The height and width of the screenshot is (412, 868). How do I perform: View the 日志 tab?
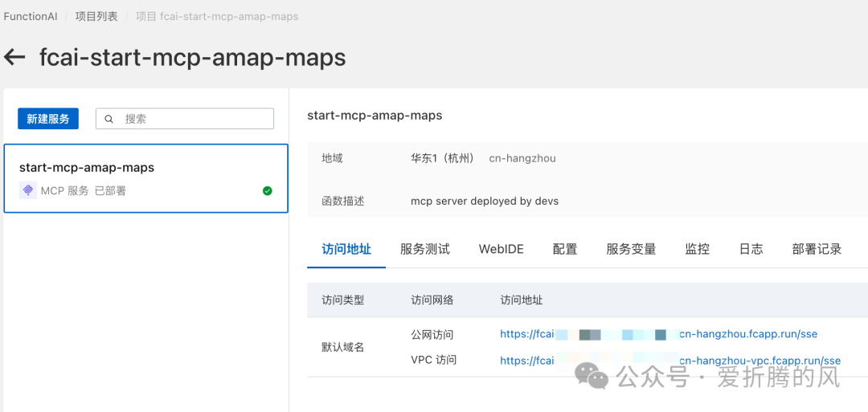(x=751, y=249)
